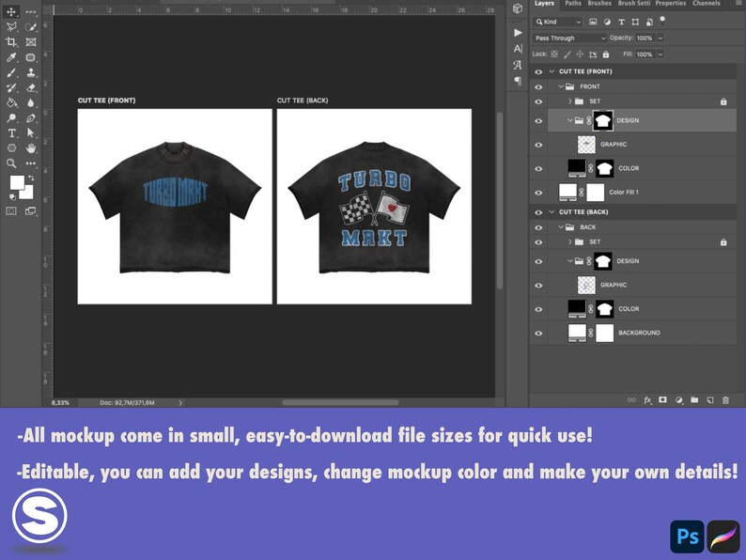The height and width of the screenshot is (560, 746).
Task: Toggle visibility of BACKGROUND layer
Action: coord(538,334)
